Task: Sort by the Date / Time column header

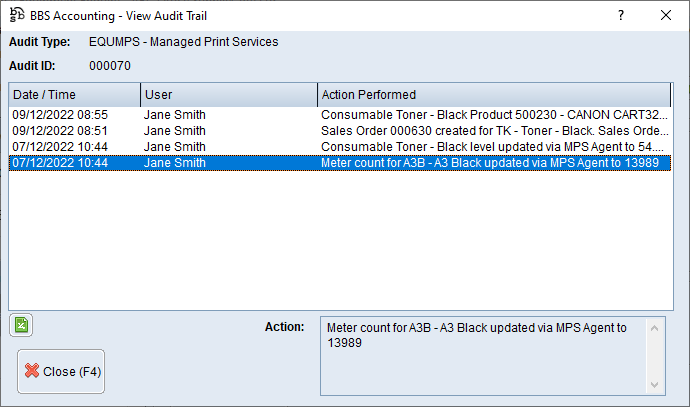Action: coord(74,94)
